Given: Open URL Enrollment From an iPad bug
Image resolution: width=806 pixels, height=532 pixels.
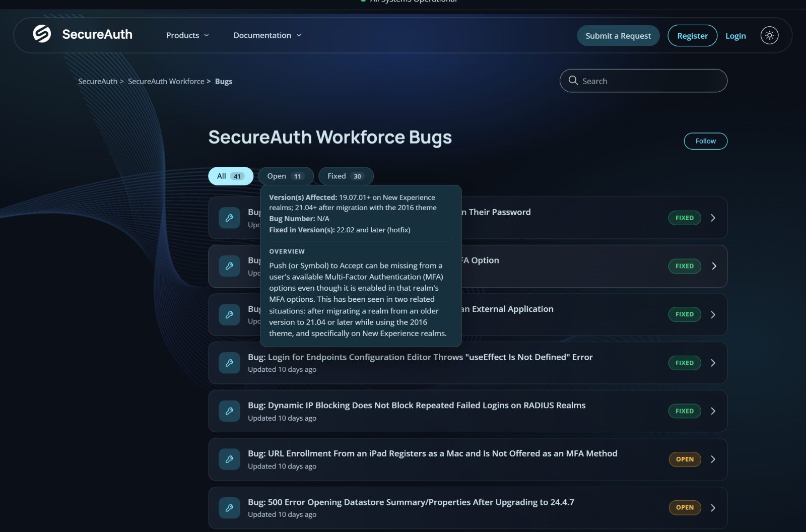Looking at the screenshot, I should pos(433,453).
